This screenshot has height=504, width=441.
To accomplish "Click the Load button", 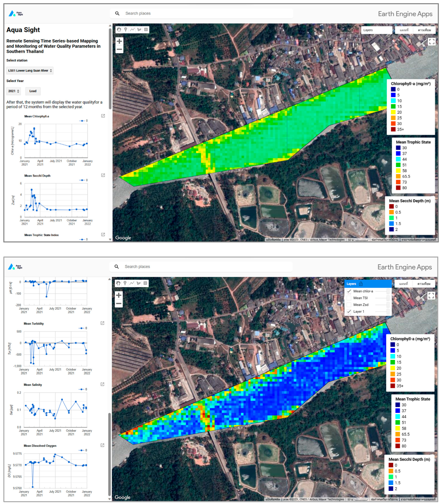I will [x=33, y=91].
